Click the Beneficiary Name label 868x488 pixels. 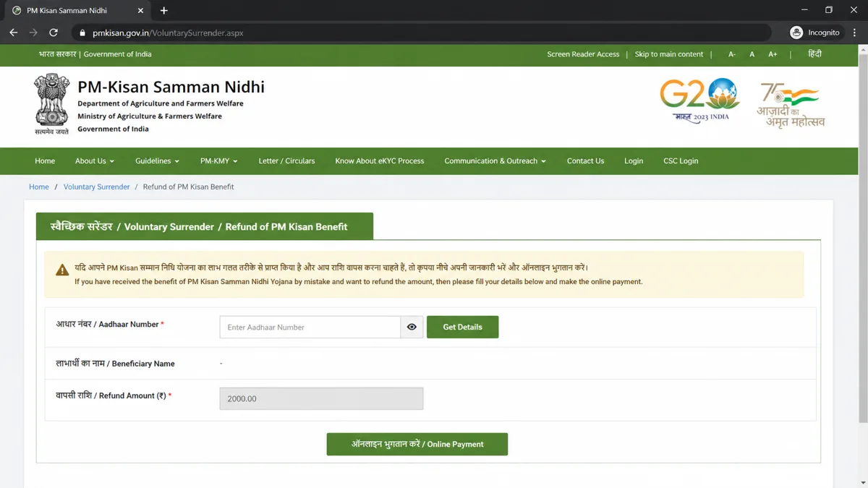click(116, 363)
